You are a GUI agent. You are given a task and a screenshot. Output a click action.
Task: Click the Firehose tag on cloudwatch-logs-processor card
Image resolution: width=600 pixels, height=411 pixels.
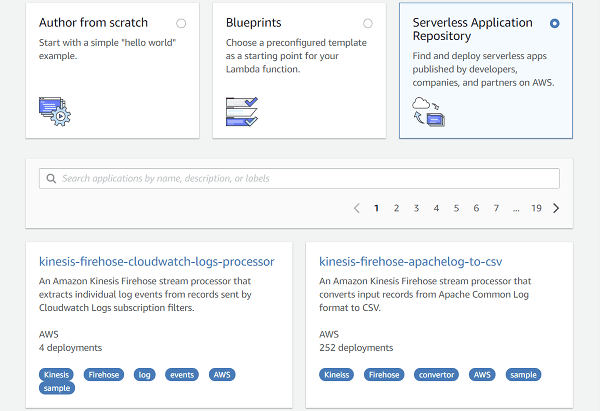point(104,375)
